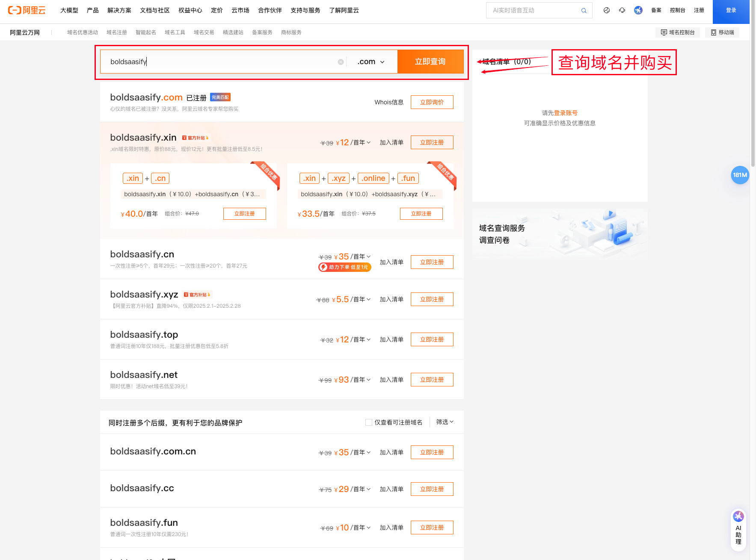
Task: Open the 定价 top menu
Action: (x=217, y=10)
